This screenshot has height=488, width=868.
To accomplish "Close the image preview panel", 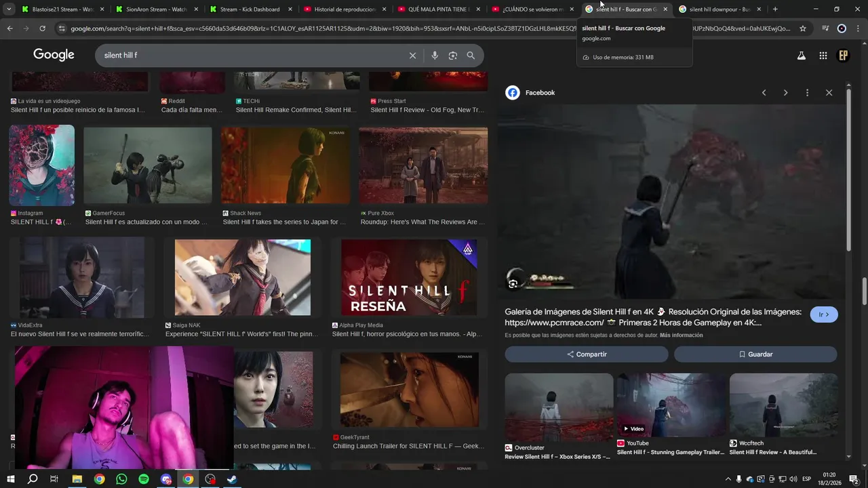I will [829, 93].
